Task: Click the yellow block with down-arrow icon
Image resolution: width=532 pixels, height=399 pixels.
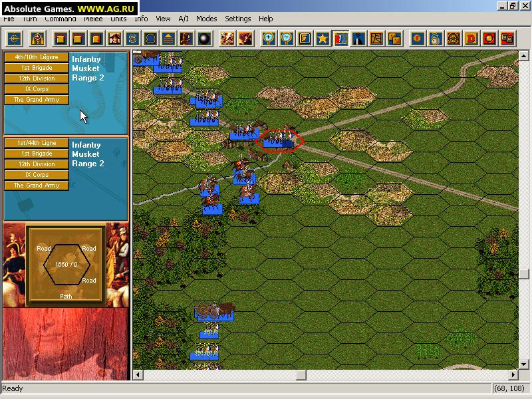Action: pos(96,39)
